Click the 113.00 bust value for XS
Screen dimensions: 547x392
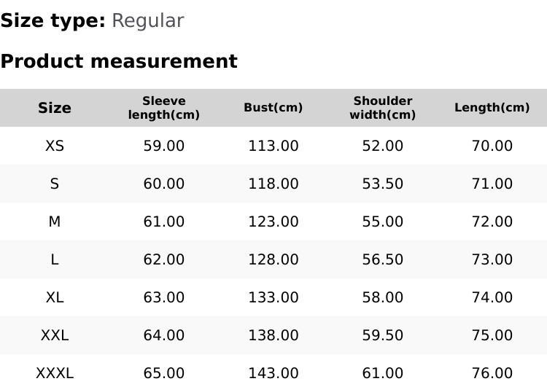(x=273, y=146)
